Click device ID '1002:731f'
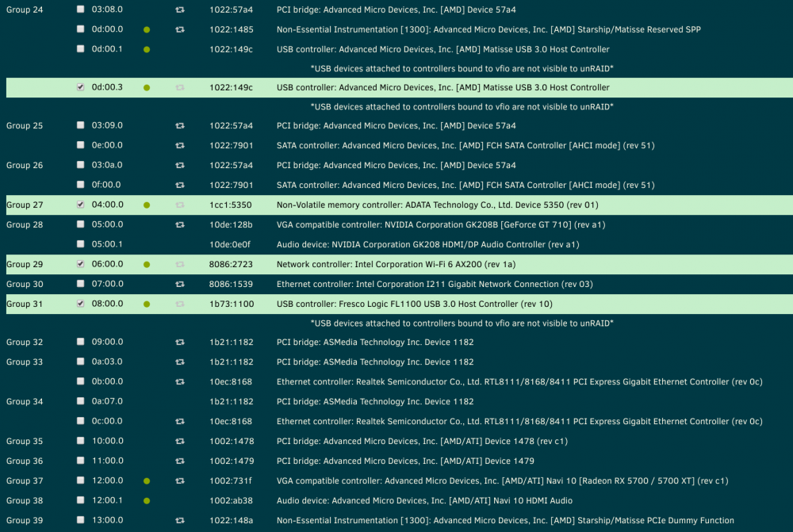This screenshot has width=793, height=532. click(231, 481)
